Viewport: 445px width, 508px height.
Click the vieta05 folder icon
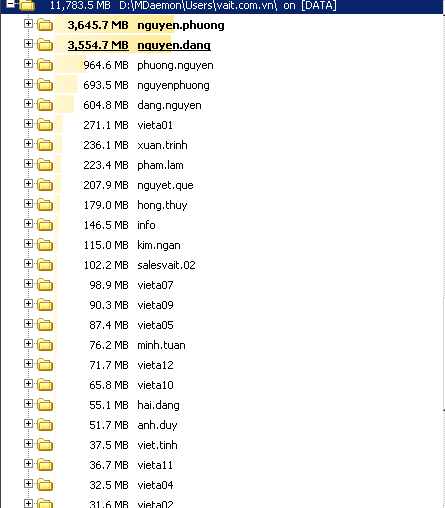click(45, 325)
